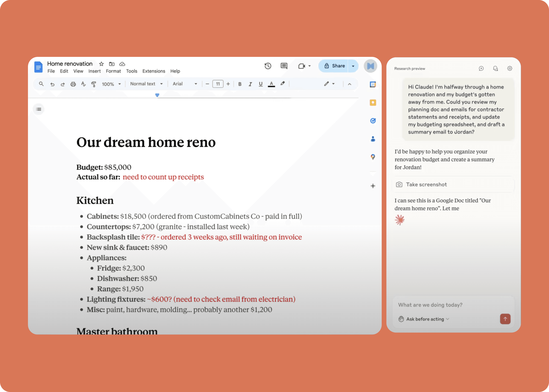Click the version history clock icon

pyautogui.click(x=268, y=66)
